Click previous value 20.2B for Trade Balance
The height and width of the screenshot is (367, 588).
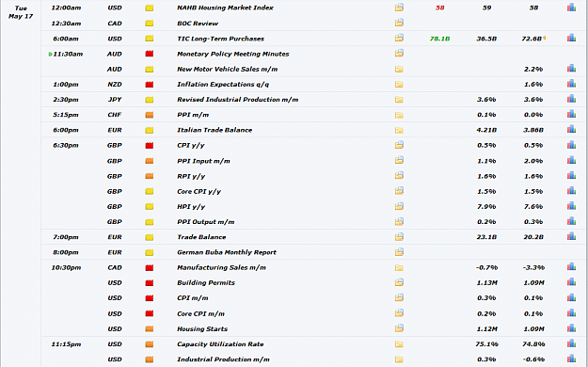tap(533, 237)
